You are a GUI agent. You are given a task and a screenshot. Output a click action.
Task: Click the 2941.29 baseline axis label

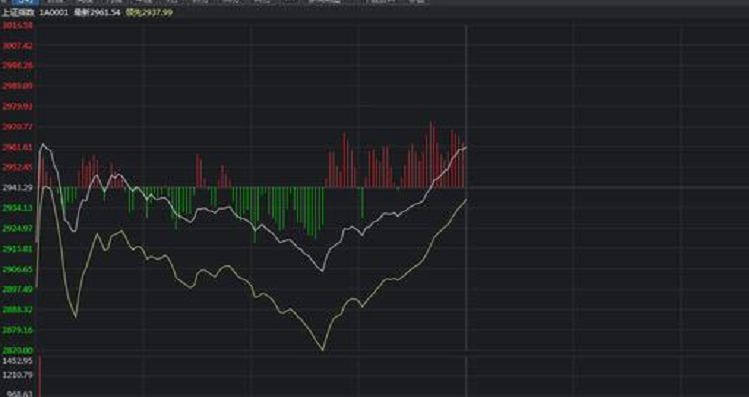(17, 188)
